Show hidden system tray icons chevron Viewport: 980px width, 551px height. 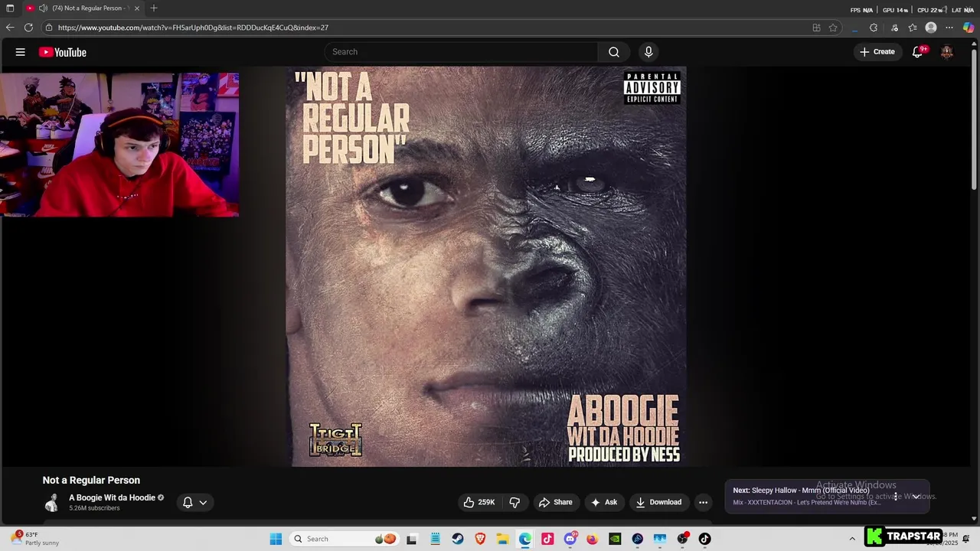(x=852, y=539)
